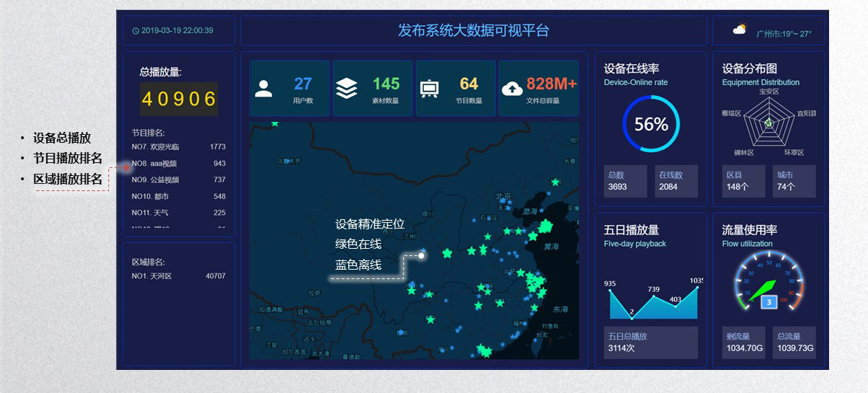Select the 27 用户数 value

tap(303, 84)
